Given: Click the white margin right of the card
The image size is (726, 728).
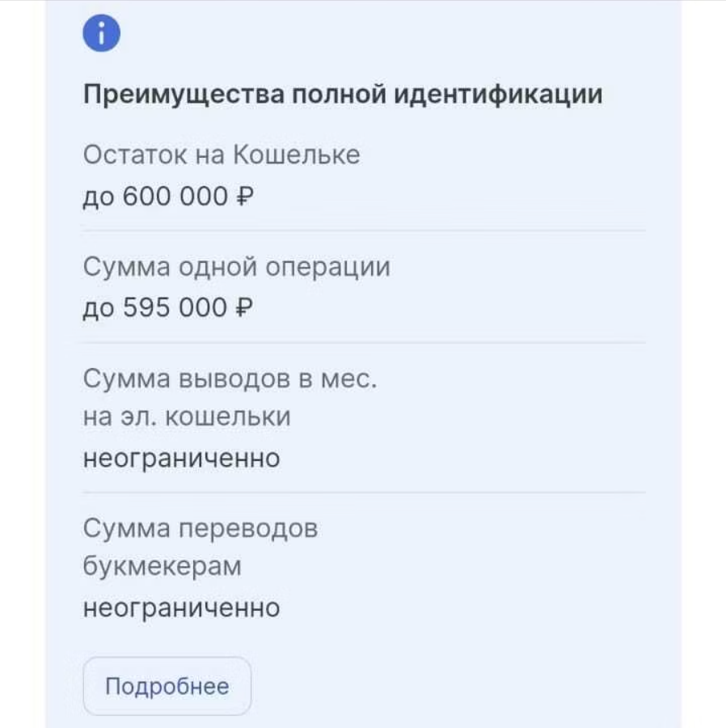Looking at the screenshot, I should (703, 364).
